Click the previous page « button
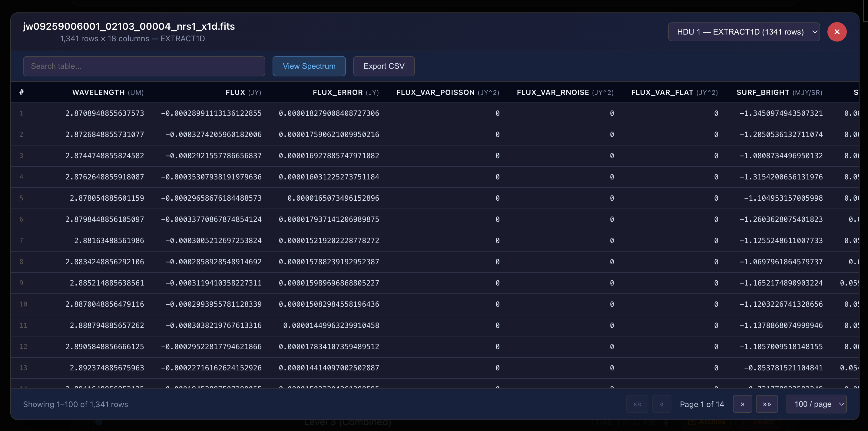The height and width of the screenshot is (431, 868). [x=662, y=404]
